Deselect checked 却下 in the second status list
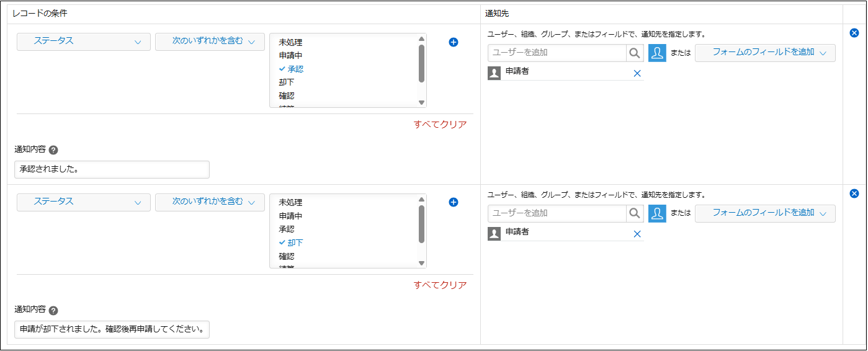868x351 pixels. click(x=291, y=243)
